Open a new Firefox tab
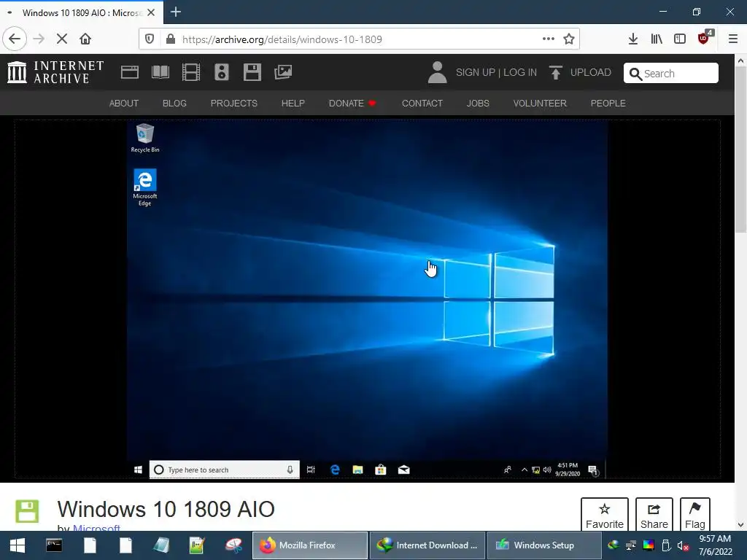Viewport: 747px width, 560px height. click(176, 12)
